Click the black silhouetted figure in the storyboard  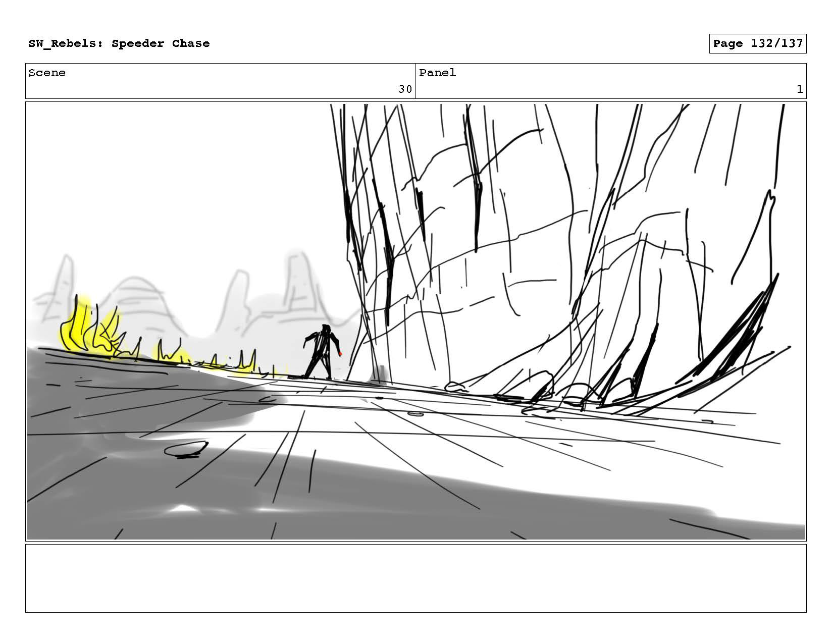(x=322, y=352)
